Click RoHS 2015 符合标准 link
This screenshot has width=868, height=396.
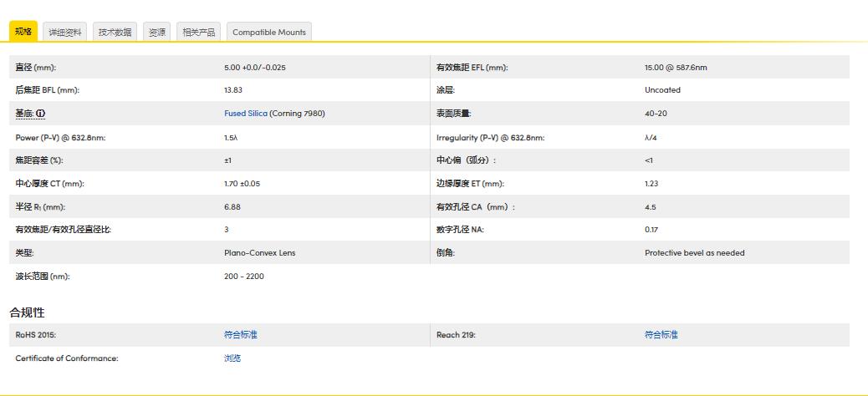241,335
